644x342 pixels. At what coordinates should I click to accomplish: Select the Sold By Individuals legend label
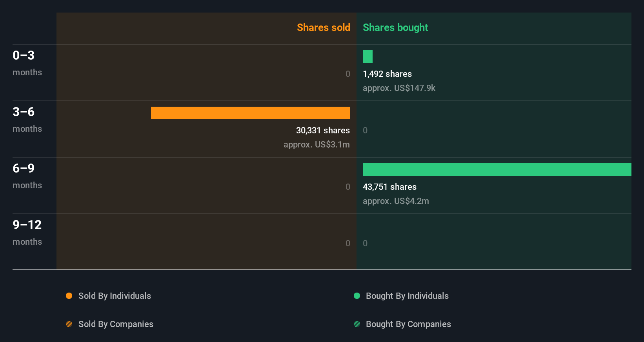(x=115, y=296)
